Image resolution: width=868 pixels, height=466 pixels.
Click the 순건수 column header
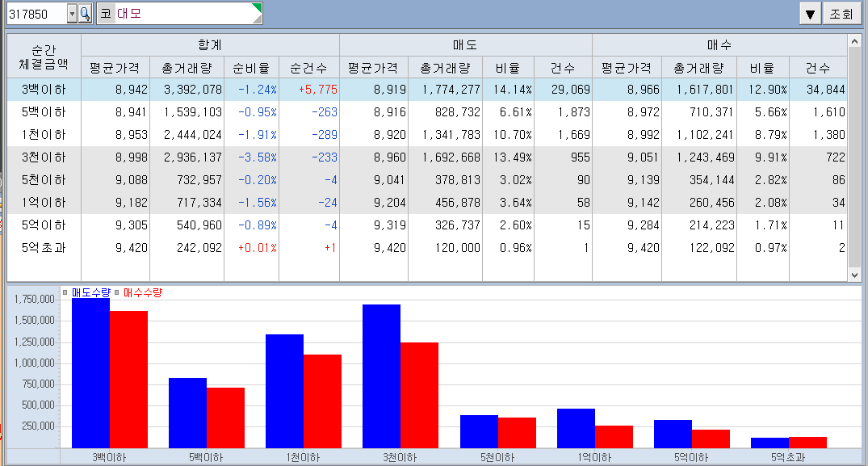[309, 68]
